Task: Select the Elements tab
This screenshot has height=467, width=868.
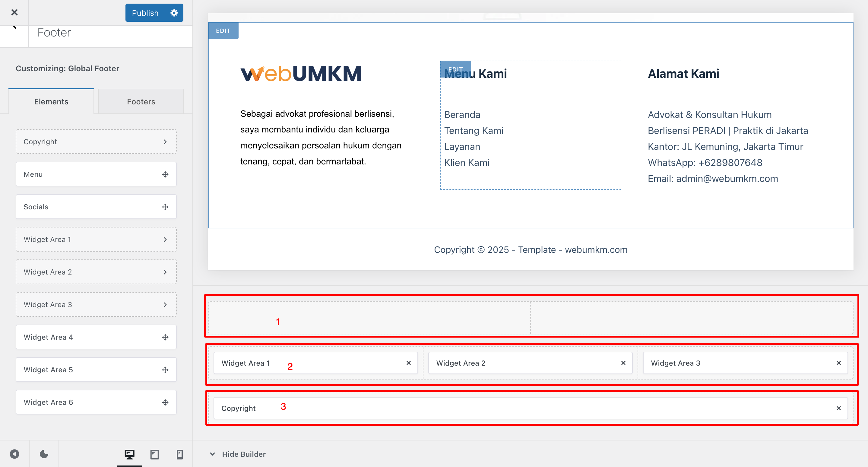Action: point(51,101)
